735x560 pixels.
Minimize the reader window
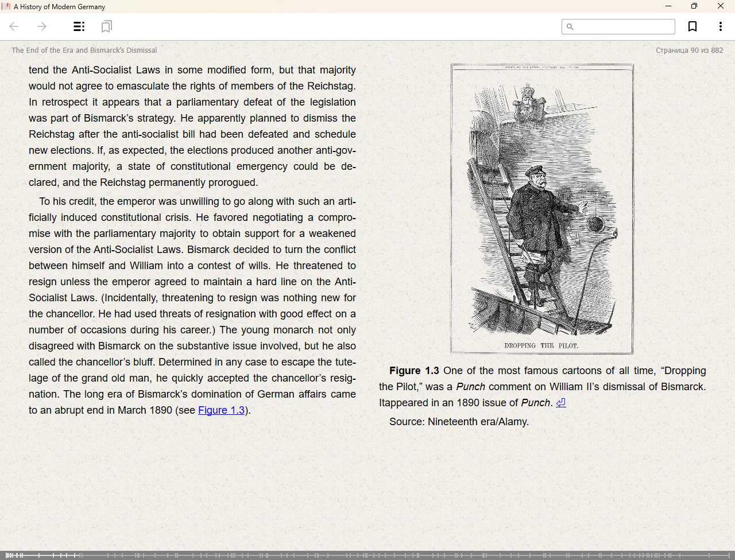668,6
